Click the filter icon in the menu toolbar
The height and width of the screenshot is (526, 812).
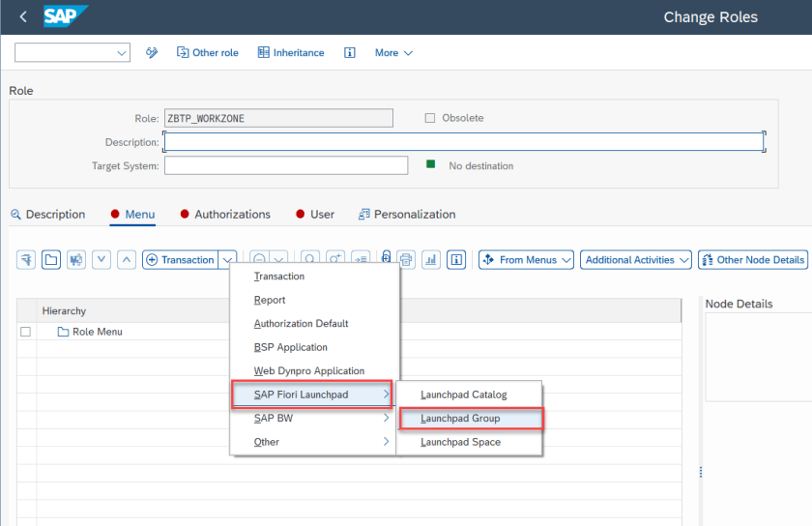[x=26, y=260]
